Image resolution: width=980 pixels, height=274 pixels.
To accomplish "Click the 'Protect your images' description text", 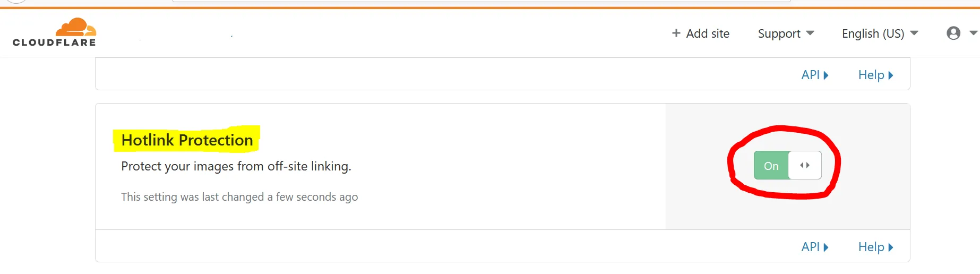I will coord(236,166).
